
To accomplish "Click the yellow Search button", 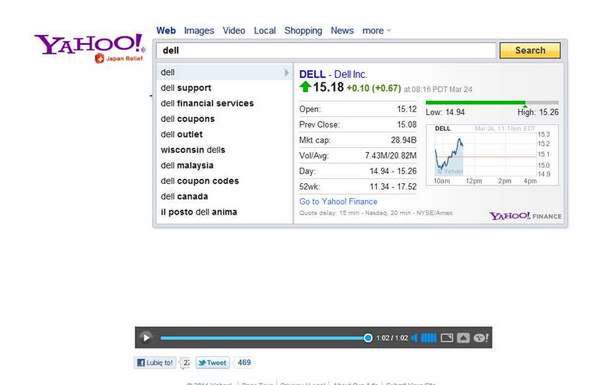I will tap(530, 50).
